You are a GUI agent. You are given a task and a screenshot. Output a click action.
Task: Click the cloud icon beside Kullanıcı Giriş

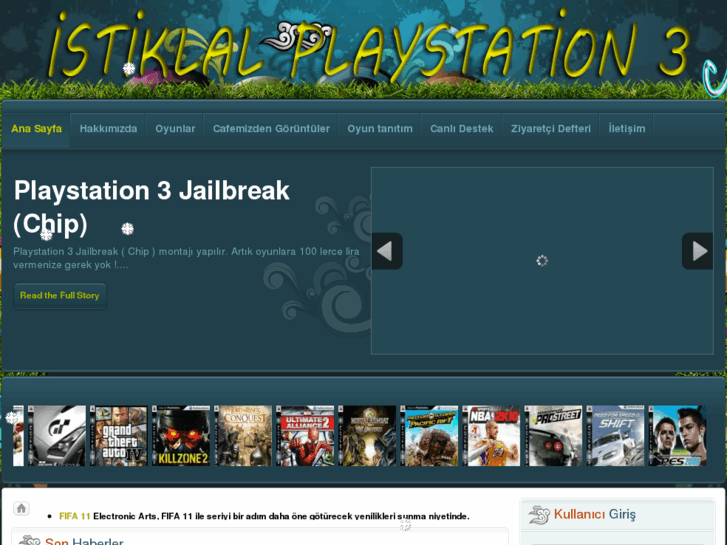coord(539,515)
